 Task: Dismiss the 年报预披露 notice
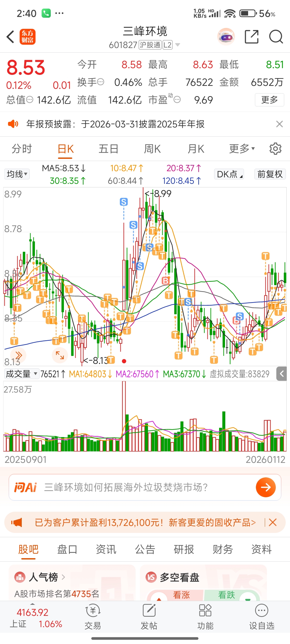[x=280, y=124]
